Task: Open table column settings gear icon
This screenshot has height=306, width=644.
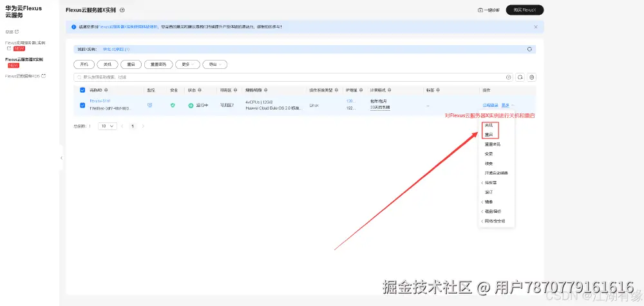Action: 532,77
